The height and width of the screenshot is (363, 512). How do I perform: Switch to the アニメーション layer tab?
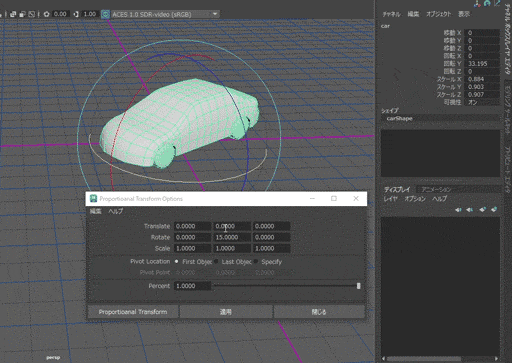click(x=436, y=190)
